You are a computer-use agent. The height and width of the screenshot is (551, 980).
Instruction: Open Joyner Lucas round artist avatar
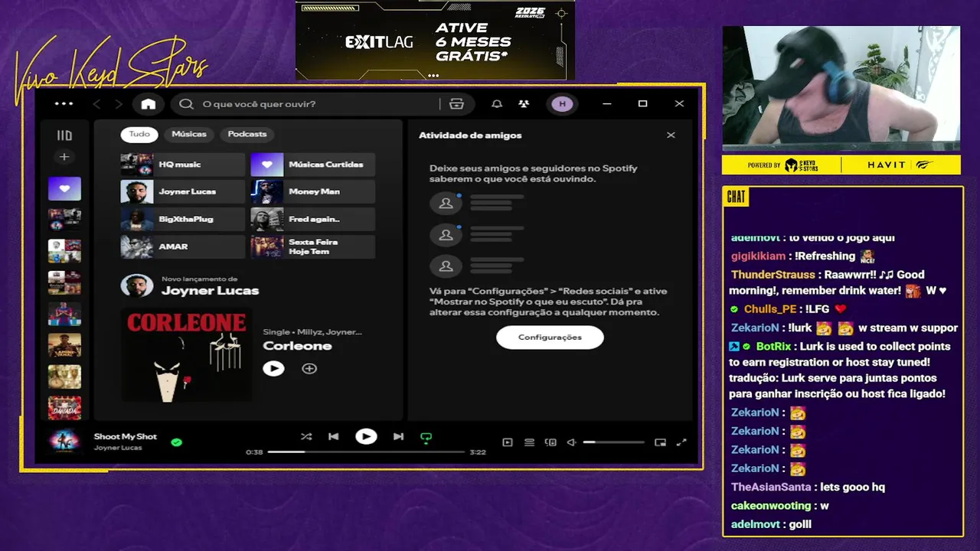pyautogui.click(x=137, y=286)
